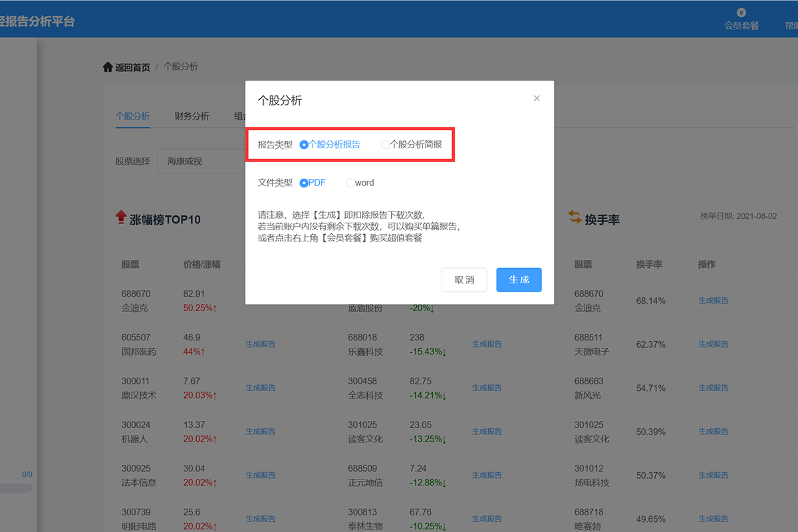Click the 生成 button

(x=519, y=280)
